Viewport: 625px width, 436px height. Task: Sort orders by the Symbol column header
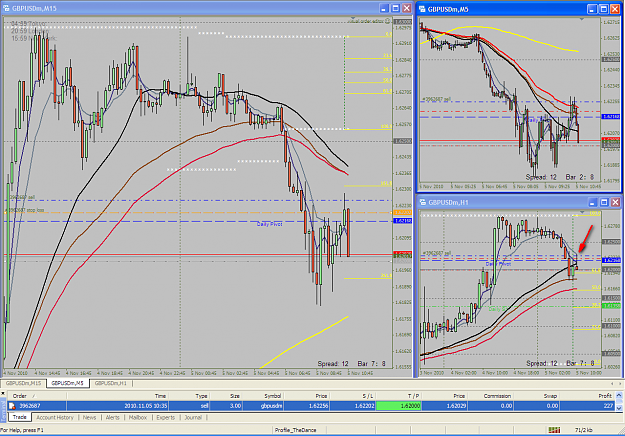click(x=264, y=396)
